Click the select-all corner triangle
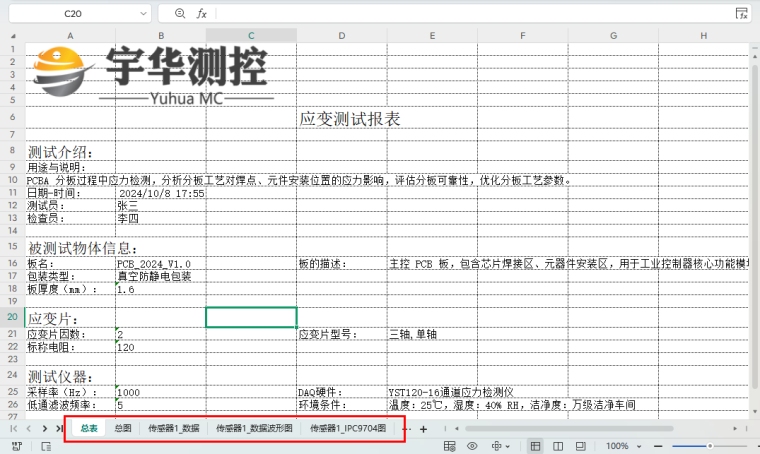Screen dimensions: 760x454 [x=13, y=36]
